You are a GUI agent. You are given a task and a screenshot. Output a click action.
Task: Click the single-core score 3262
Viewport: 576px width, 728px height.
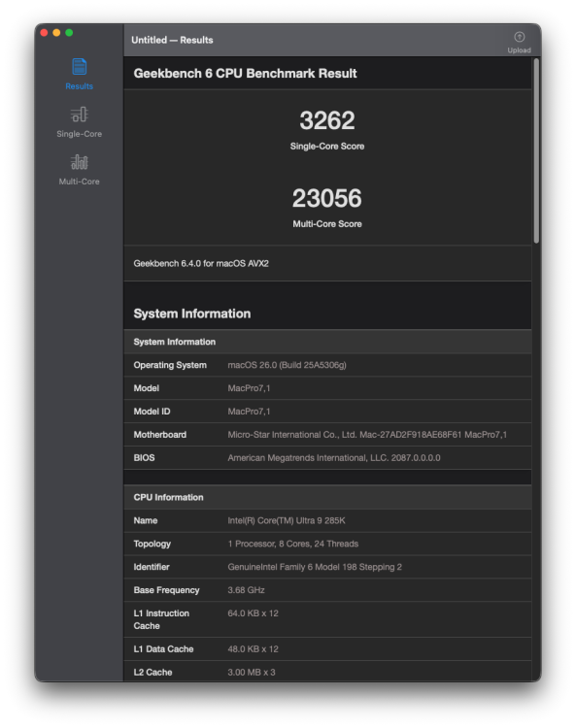327,120
